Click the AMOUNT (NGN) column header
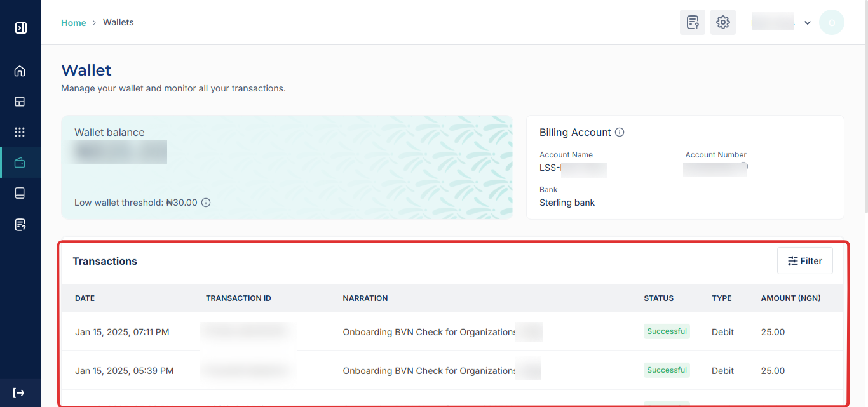 791,298
